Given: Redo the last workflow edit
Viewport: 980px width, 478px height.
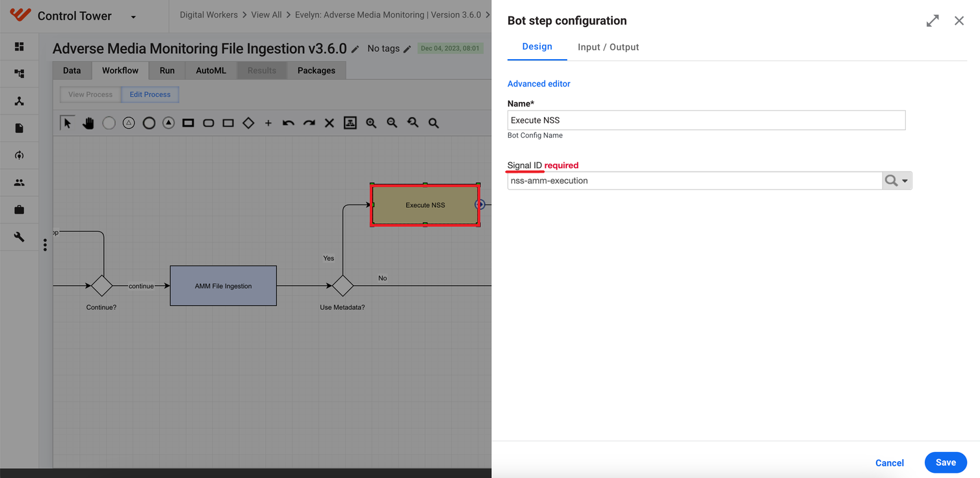Looking at the screenshot, I should pyautogui.click(x=309, y=123).
